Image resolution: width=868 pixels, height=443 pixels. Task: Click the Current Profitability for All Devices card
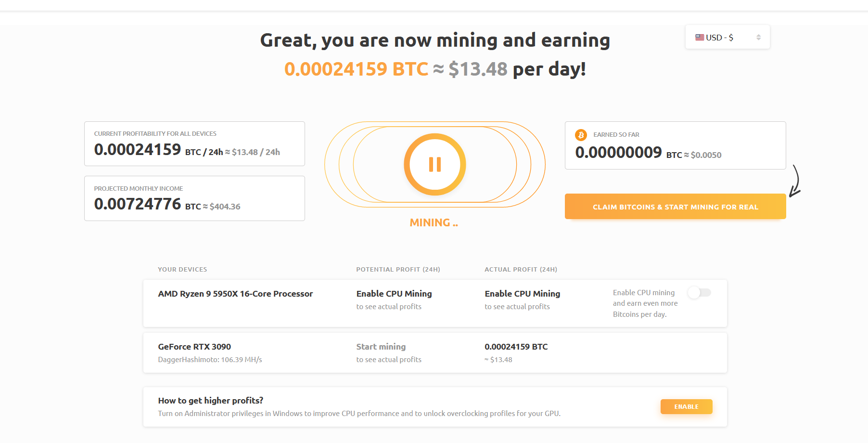194,143
